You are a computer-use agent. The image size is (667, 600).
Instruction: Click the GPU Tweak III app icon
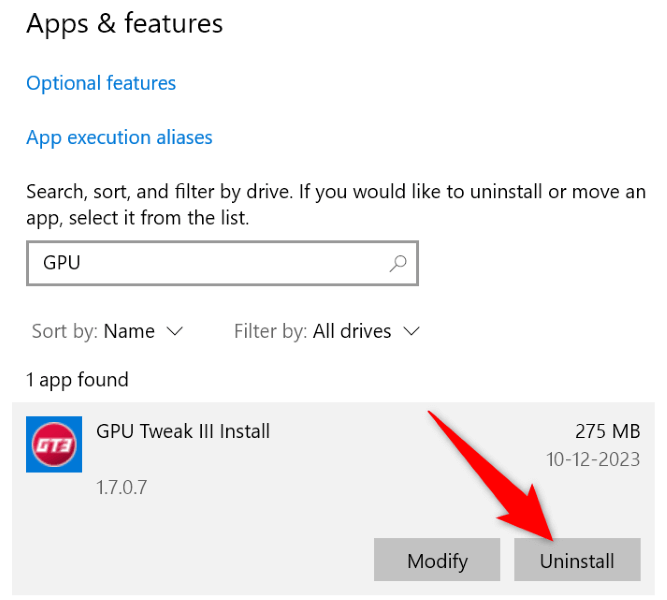click(54, 445)
